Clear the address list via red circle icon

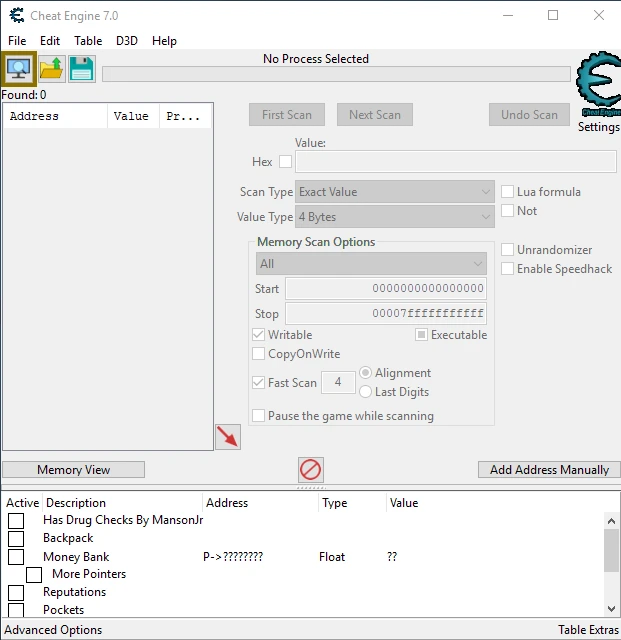tap(311, 470)
